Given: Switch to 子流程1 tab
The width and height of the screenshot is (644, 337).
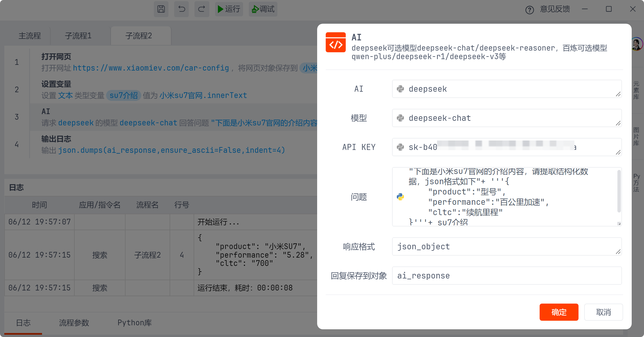Looking at the screenshot, I should (x=78, y=36).
